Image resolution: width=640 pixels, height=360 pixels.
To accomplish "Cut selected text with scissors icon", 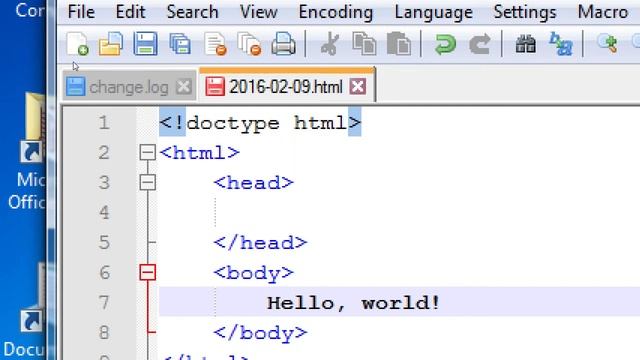I will 330,44.
